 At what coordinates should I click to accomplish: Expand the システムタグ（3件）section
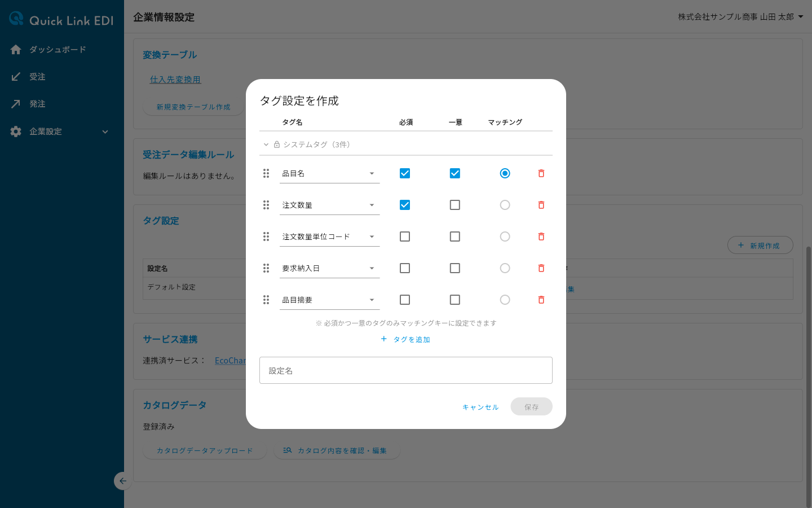coord(405,144)
